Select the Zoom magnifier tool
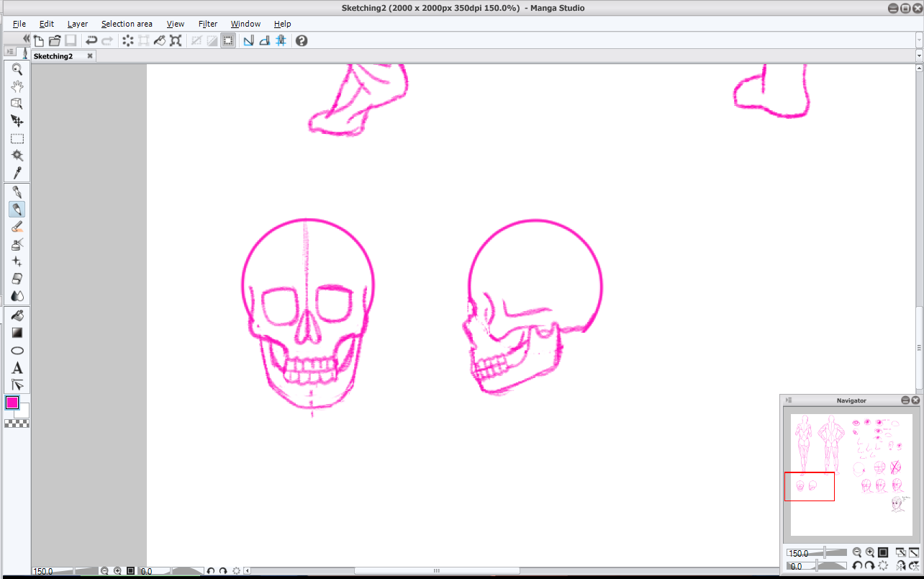Viewport: 924px width, 579px height. click(17, 69)
